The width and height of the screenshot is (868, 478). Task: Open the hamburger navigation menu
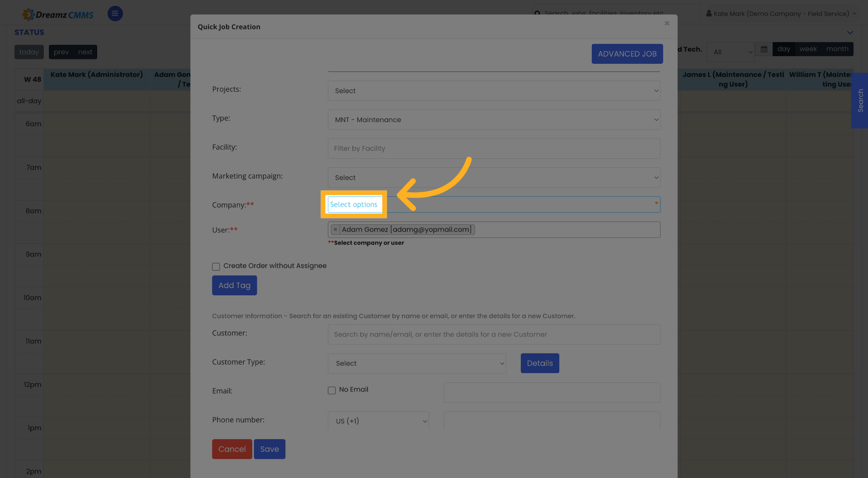[x=115, y=14]
